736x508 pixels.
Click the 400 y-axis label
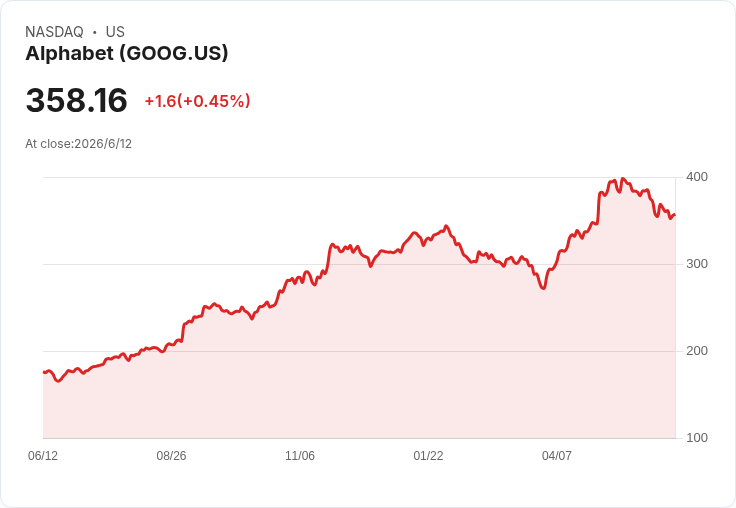click(697, 177)
